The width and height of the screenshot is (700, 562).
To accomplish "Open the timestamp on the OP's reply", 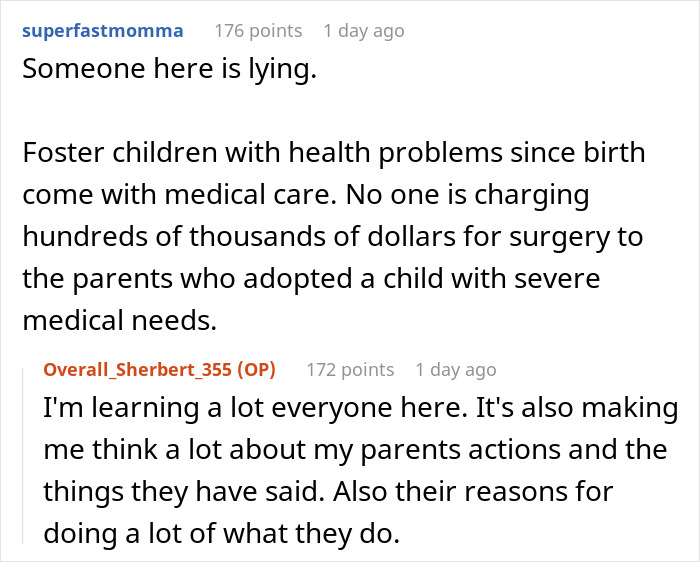I will tap(455, 370).
